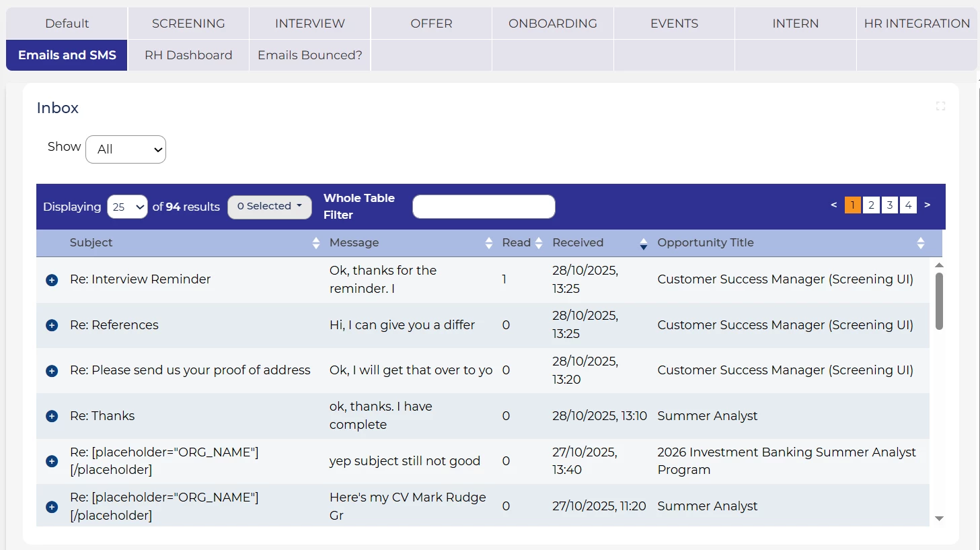The height and width of the screenshot is (550, 980).
Task: Open the Emails Bounced? tab
Action: click(309, 55)
